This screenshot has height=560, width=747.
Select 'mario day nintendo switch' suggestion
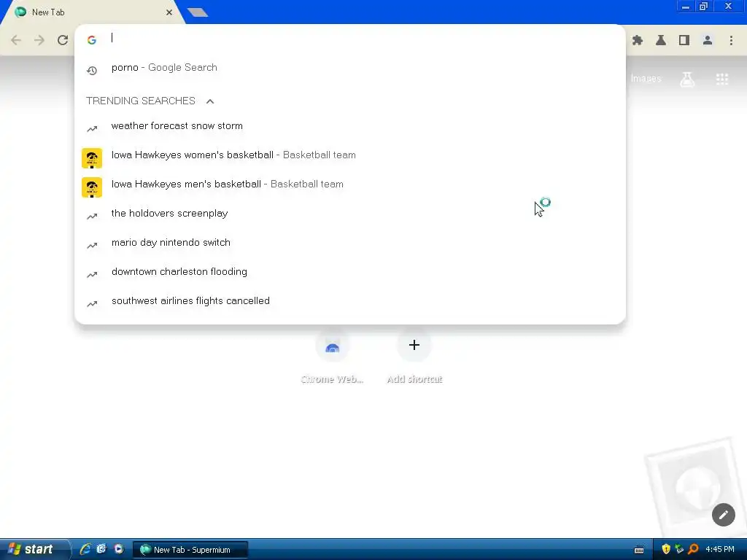(350, 242)
